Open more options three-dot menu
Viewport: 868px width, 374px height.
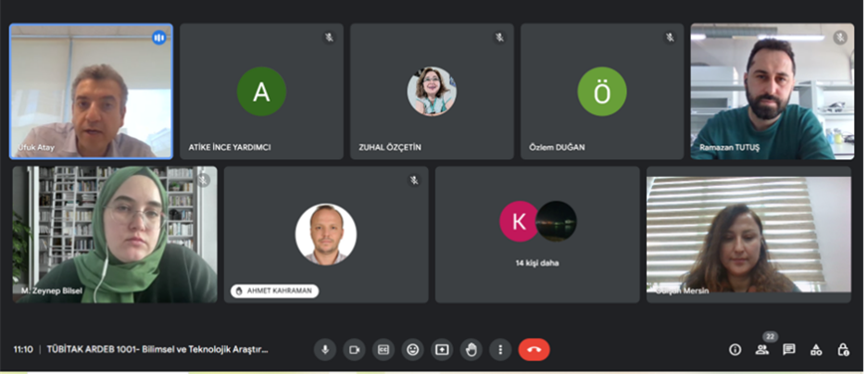(500, 350)
